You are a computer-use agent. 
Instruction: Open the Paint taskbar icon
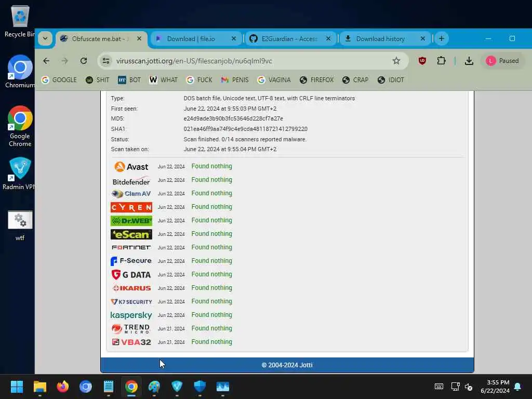pyautogui.click(x=154, y=387)
